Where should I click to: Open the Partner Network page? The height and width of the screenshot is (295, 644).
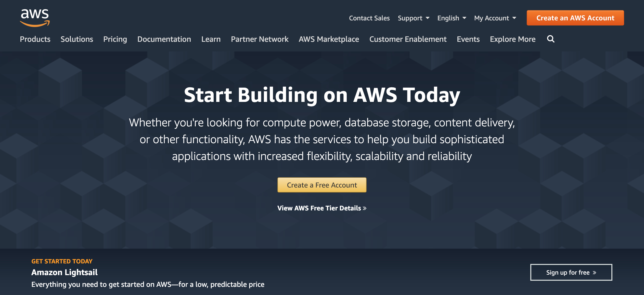(260, 39)
